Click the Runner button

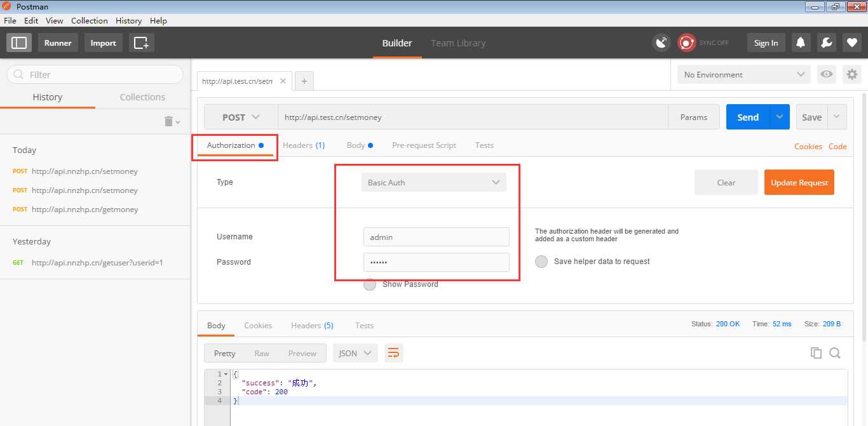(58, 43)
